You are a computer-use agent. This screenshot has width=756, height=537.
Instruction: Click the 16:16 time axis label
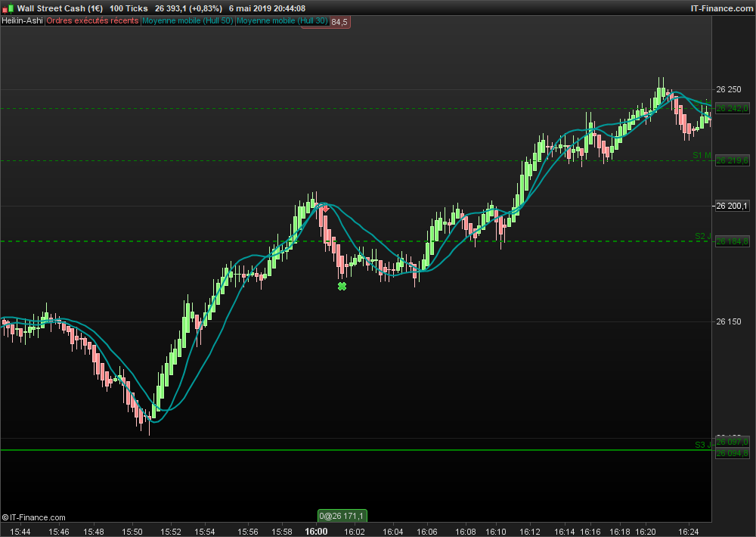(x=590, y=532)
